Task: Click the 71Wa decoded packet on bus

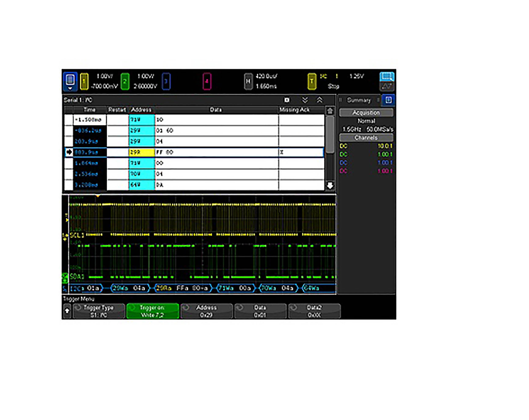Action: (x=236, y=288)
